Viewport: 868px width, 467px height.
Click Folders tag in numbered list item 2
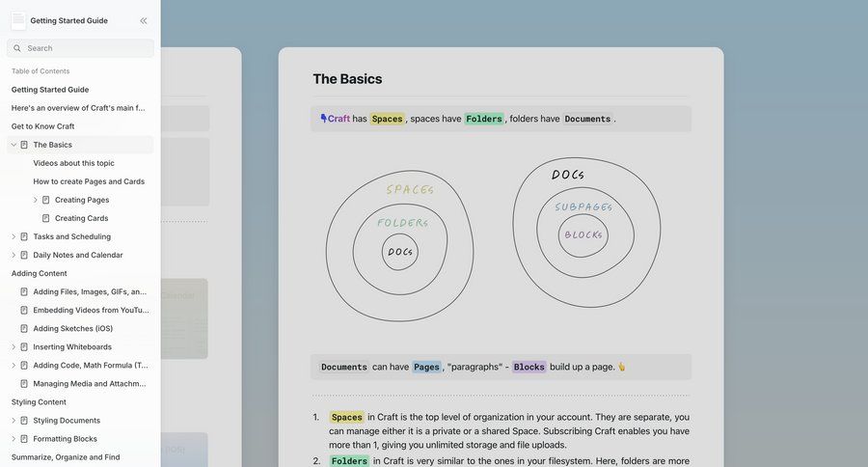coord(349,461)
